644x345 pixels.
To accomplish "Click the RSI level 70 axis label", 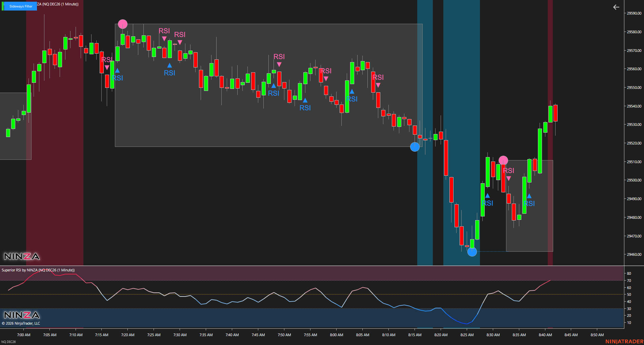I will pyautogui.click(x=629, y=281).
